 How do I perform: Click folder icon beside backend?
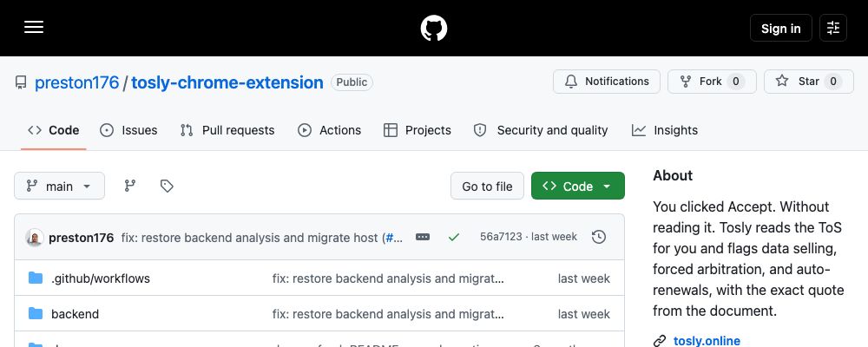36,313
